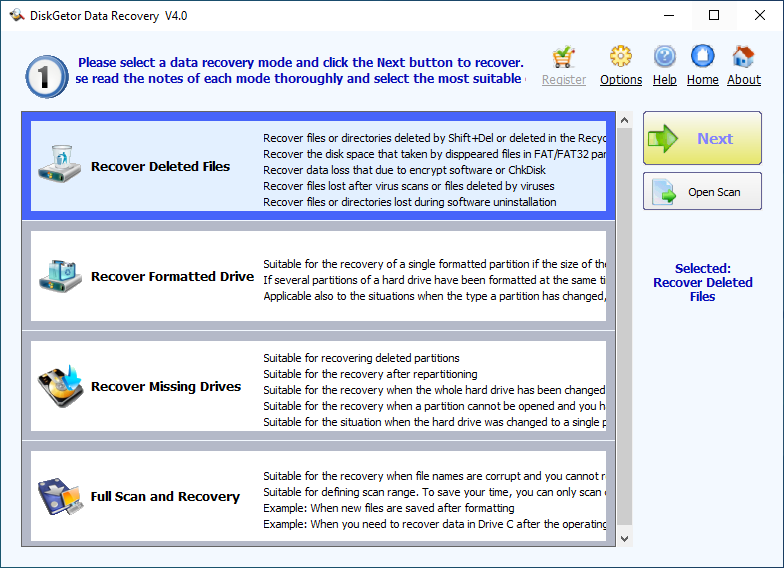Maximize the DiskGetor window
The height and width of the screenshot is (568, 784).
[x=714, y=16]
